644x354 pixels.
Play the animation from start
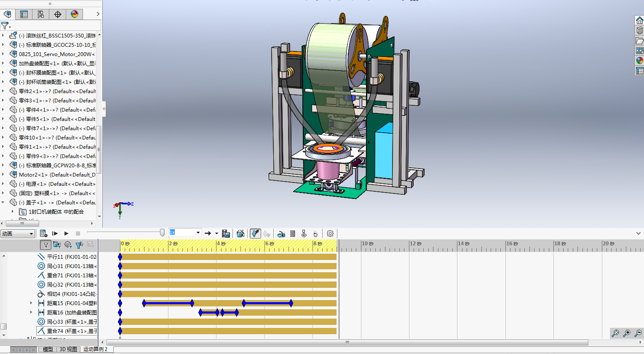pos(55,233)
